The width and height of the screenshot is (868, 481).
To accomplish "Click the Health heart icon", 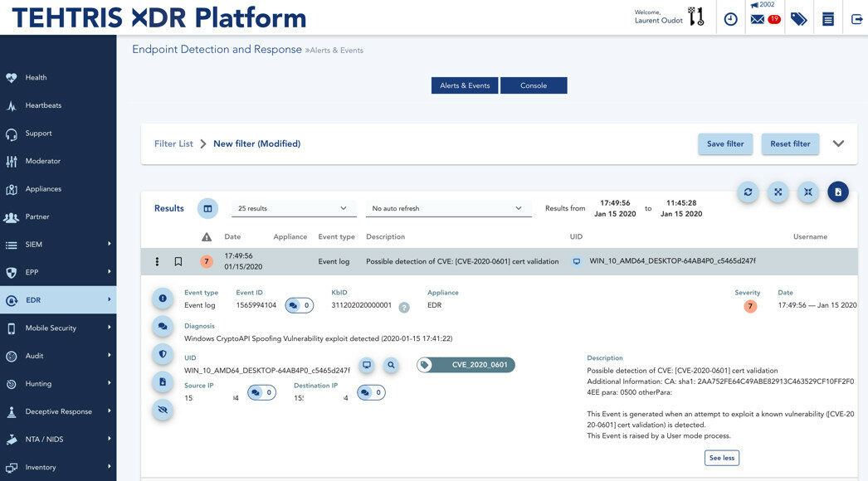I will [x=12, y=78].
